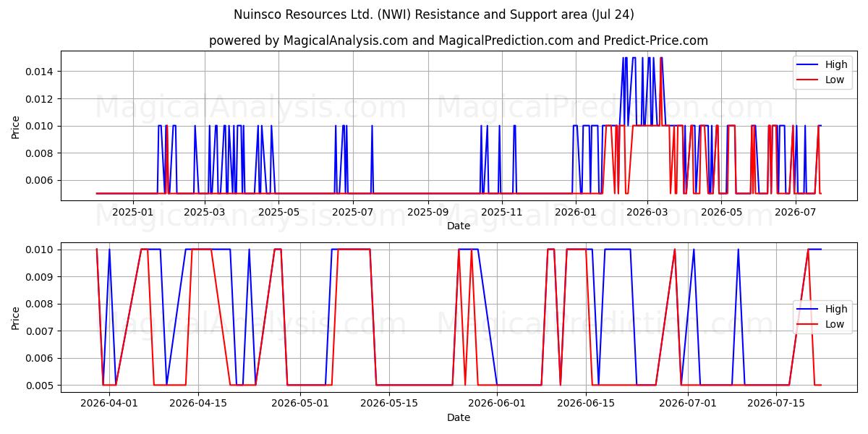Click the 2025-11 x-axis label
The image size is (868, 434).
501,213
